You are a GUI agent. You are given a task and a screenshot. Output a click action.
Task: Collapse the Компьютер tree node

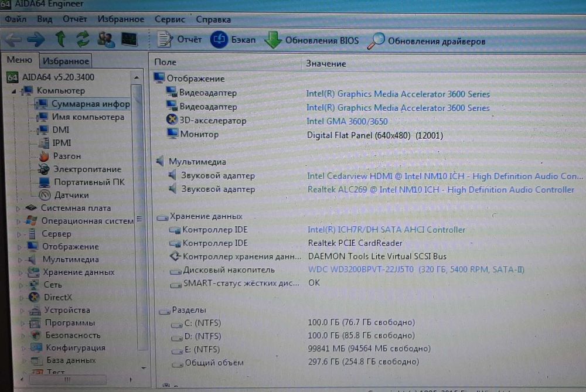click(x=14, y=91)
